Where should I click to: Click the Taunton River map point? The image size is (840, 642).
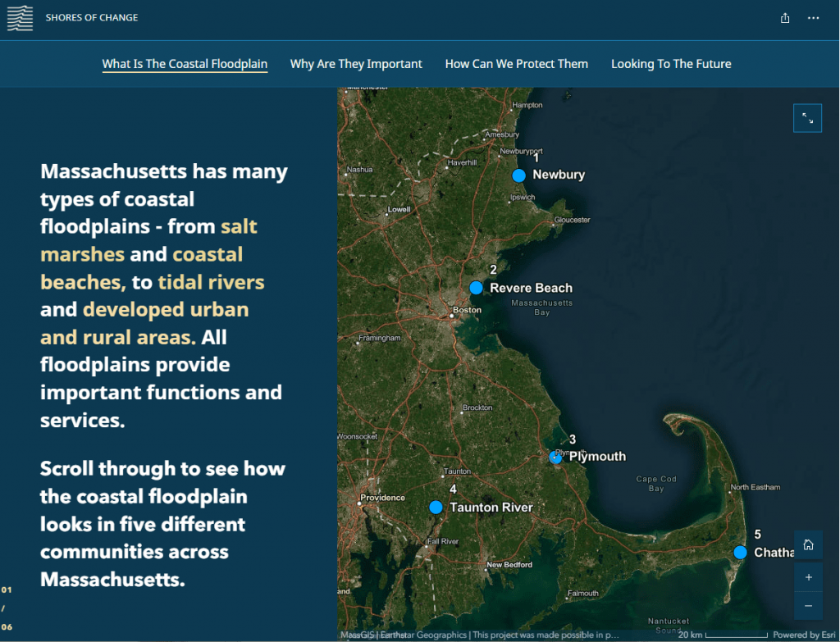[x=436, y=508]
